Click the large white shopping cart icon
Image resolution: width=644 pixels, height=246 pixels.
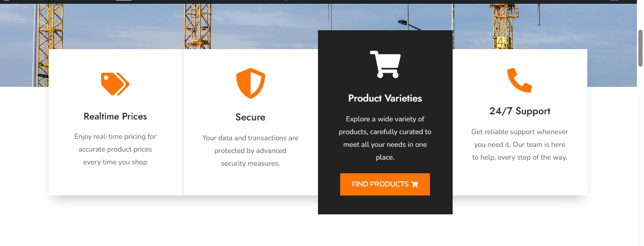(x=385, y=64)
